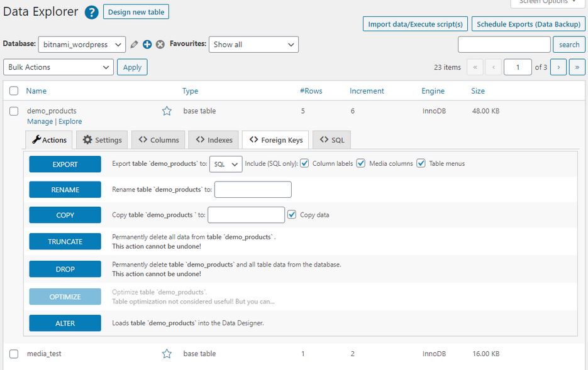Open the Manage link under demo_products
The image size is (588, 370).
click(40, 121)
